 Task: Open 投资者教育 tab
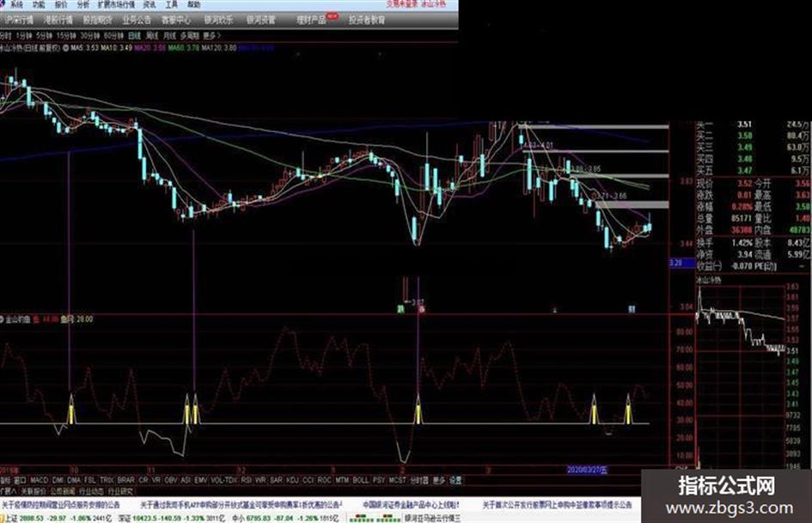click(367, 21)
